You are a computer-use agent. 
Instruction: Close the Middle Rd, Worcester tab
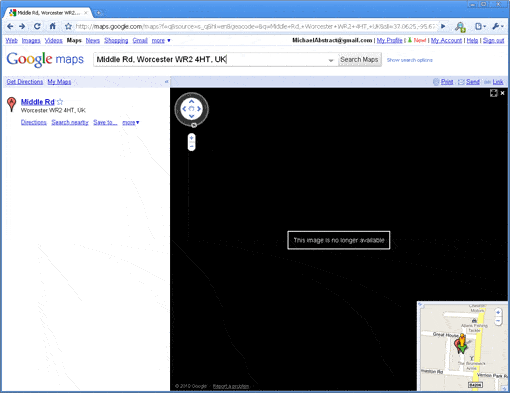(x=86, y=13)
